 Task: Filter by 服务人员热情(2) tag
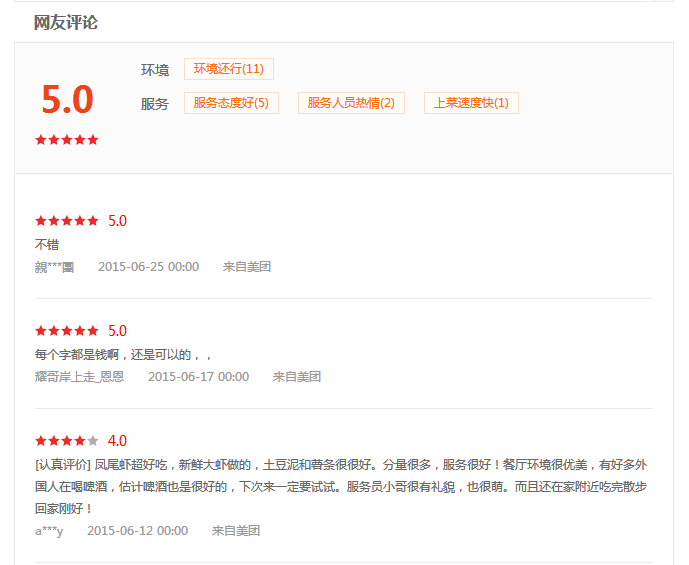click(351, 103)
